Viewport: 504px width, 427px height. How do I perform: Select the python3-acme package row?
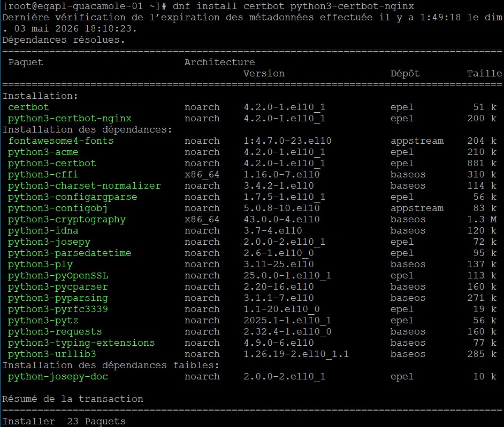(x=252, y=152)
